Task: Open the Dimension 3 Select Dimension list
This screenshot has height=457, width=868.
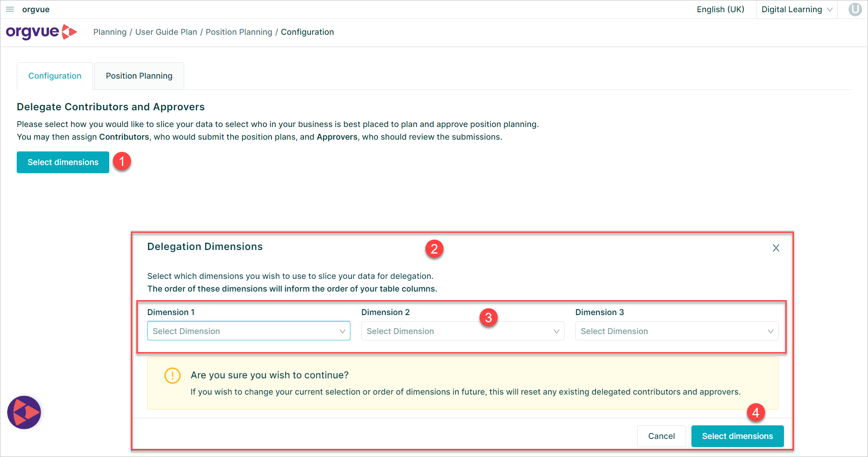Action: [676, 331]
